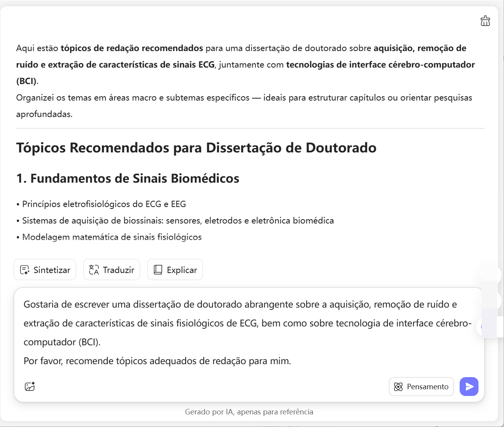Viewport: 504px width, 427px height.
Task: Send the message with the arrow button
Action: (x=469, y=387)
